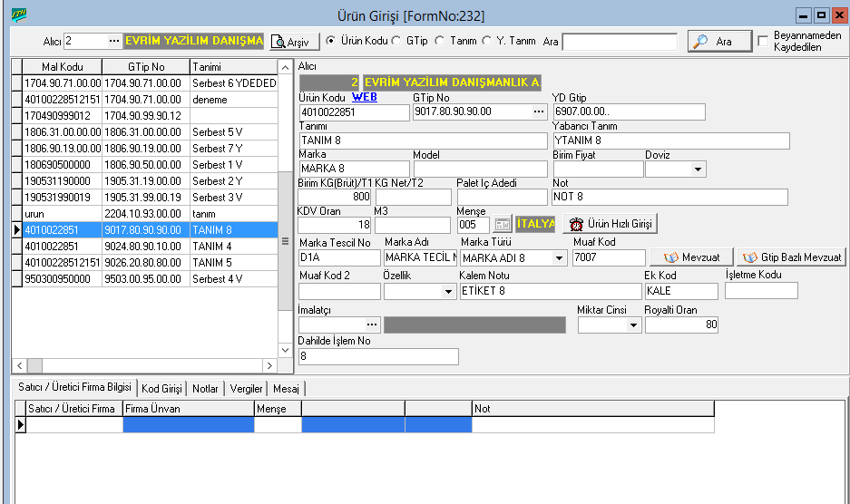Select the Y. Tanım search radio
850x504 pixels.
pyautogui.click(x=487, y=41)
